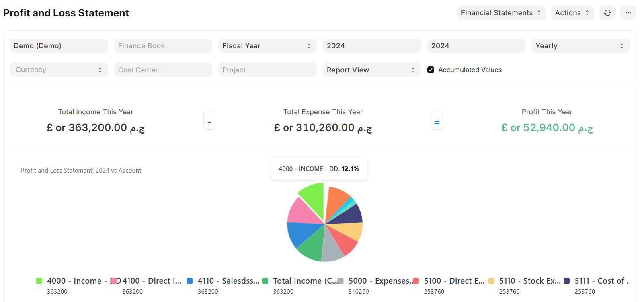Open the three-dot more options menu
The image size is (644, 302).
point(628,13)
